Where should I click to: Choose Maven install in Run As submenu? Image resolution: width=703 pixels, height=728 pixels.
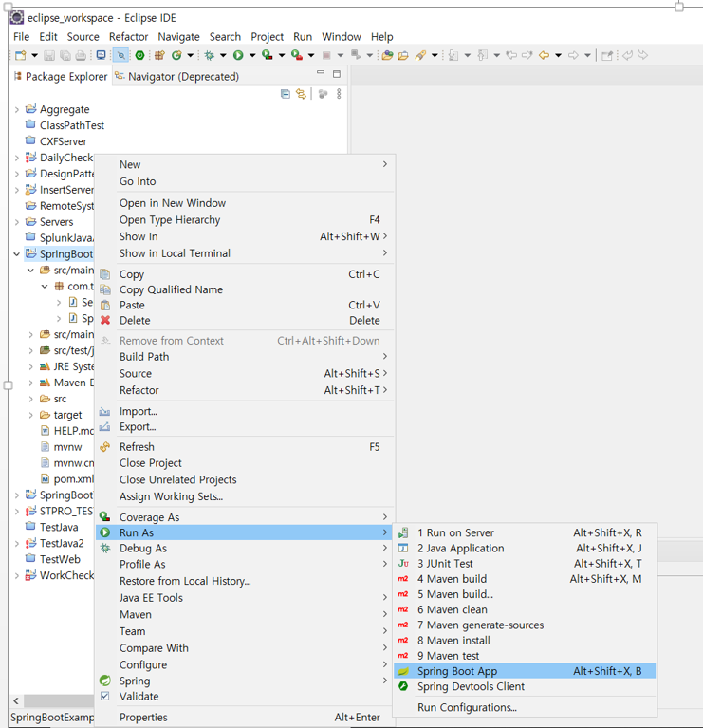(525, 641)
